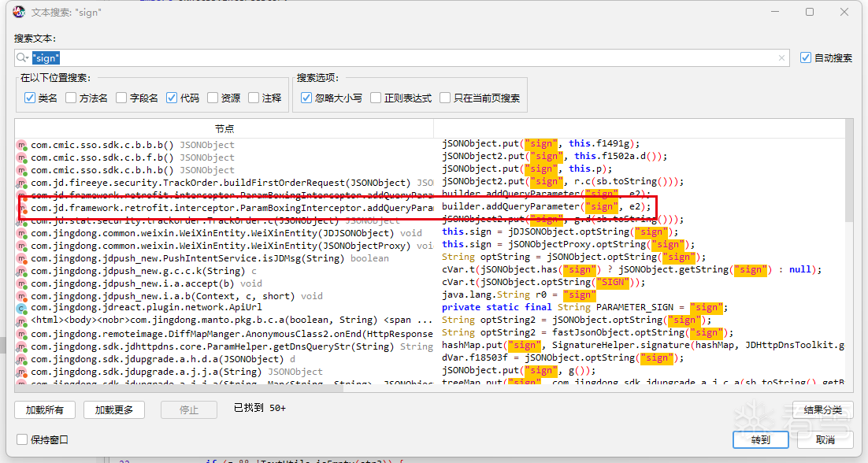Click 结果分类 sort results button
The width and height of the screenshot is (868, 463).
(822, 410)
